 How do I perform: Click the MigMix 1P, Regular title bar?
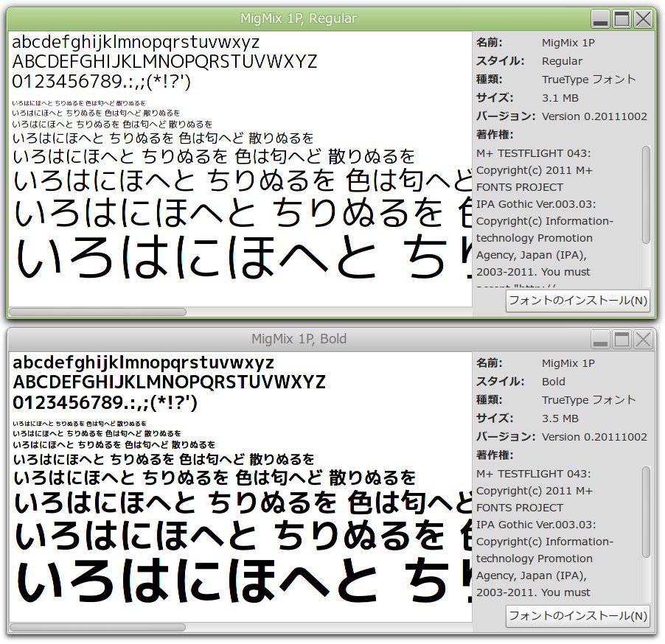click(299, 18)
